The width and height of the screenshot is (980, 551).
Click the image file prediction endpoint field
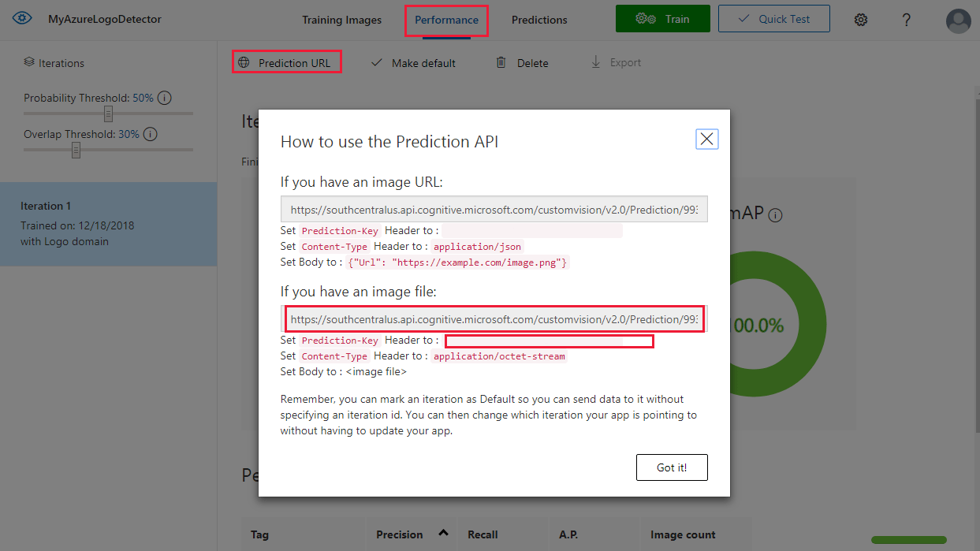point(494,319)
